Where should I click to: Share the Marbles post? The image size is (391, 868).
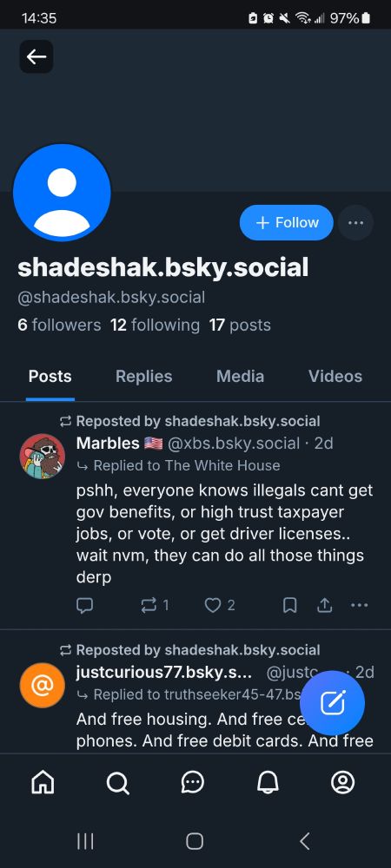pos(325,605)
